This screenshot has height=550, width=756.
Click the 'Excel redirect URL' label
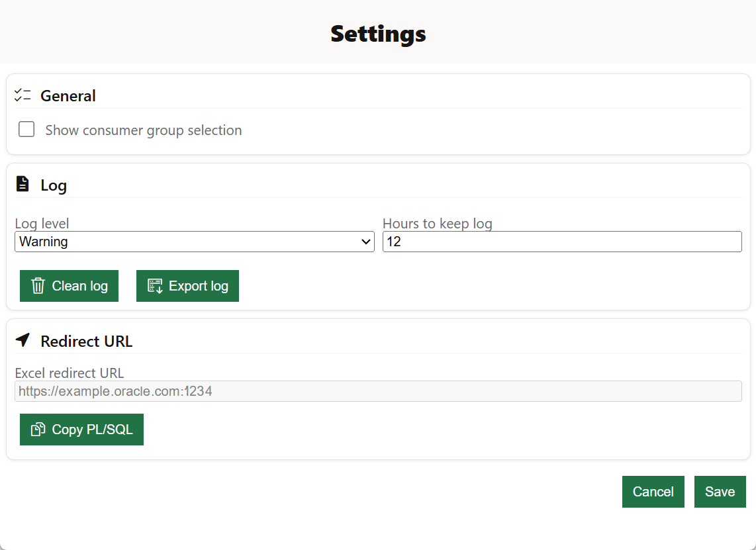click(x=70, y=373)
